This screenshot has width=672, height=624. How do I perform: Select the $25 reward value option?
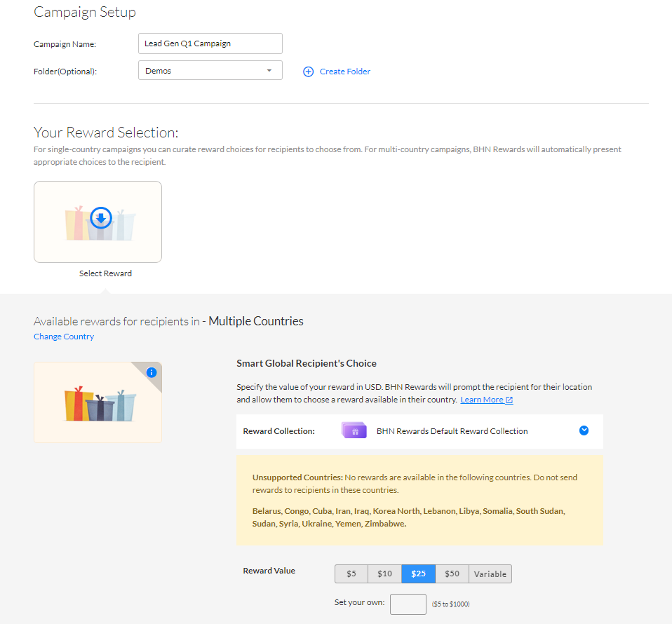(418, 574)
